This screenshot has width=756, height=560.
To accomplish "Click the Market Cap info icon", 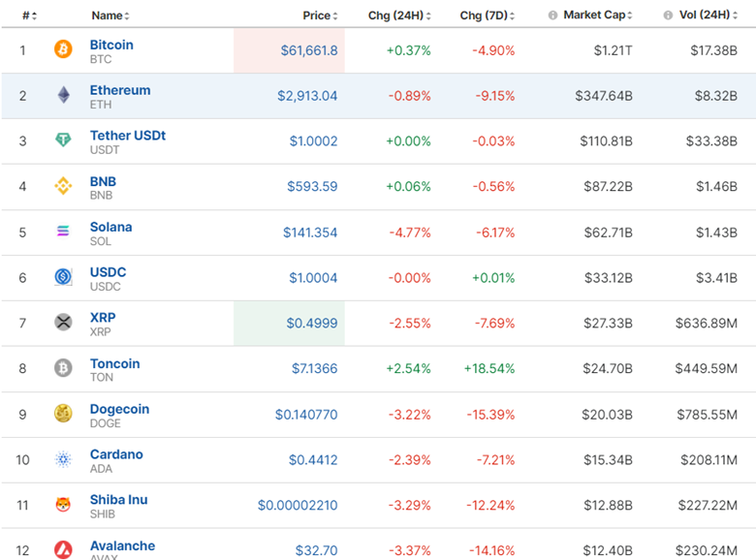I will (553, 16).
